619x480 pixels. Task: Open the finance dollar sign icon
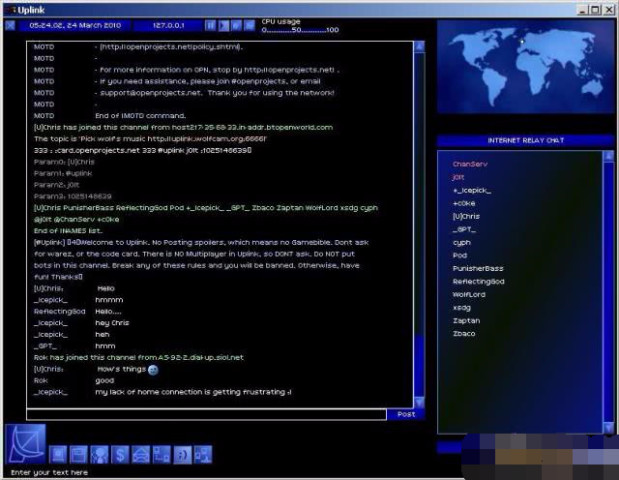(121, 455)
